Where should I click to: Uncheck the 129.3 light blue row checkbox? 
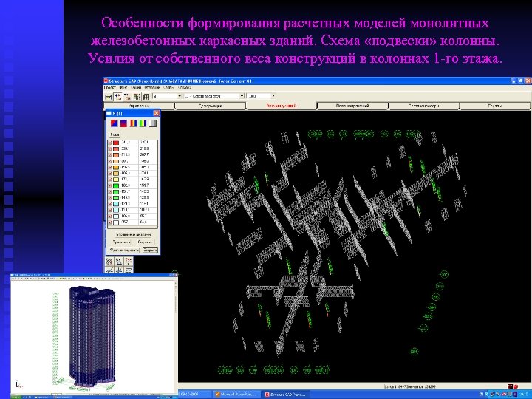click(x=110, y=204)
